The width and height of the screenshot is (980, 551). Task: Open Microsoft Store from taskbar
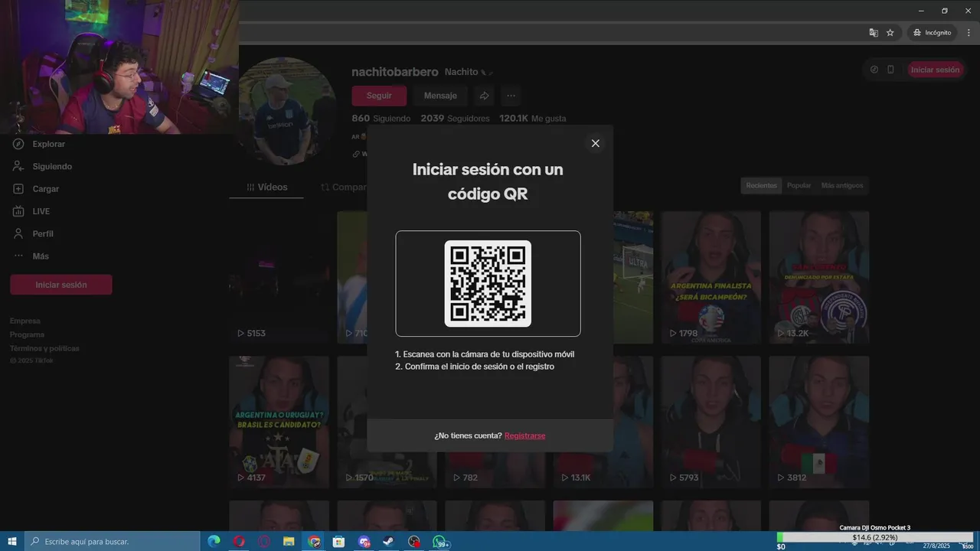(x=338, y=542)
